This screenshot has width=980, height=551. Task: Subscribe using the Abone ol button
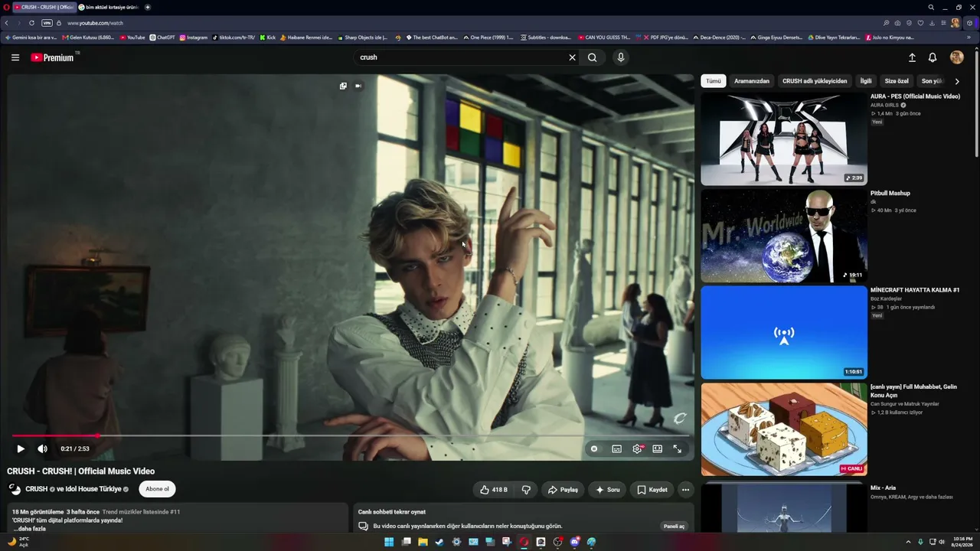[x=157, y=489]
